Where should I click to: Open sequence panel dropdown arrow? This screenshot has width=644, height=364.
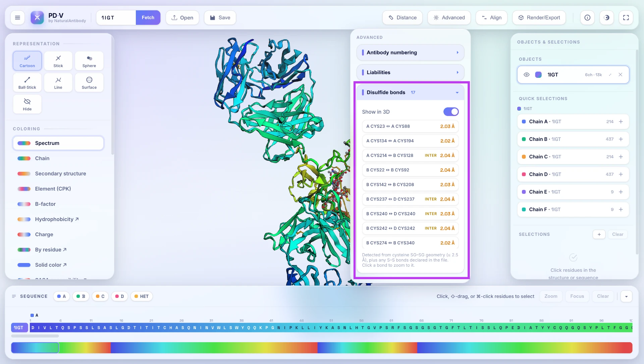pyautogui.click(x=626, y=296)
